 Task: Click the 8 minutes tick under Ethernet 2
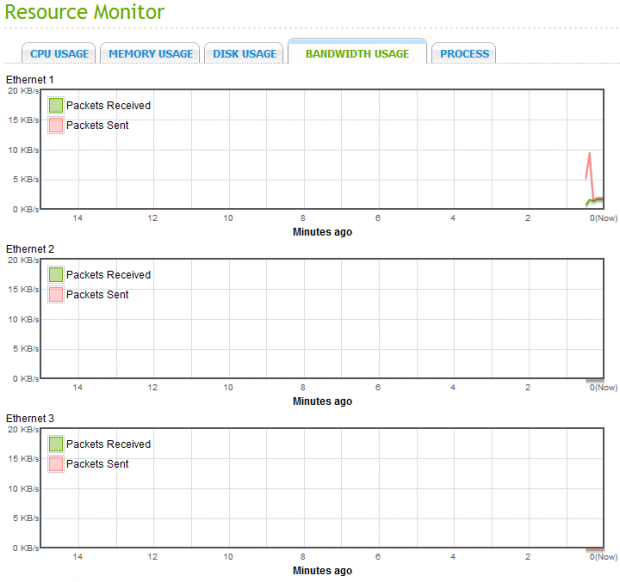coord(302,387)
